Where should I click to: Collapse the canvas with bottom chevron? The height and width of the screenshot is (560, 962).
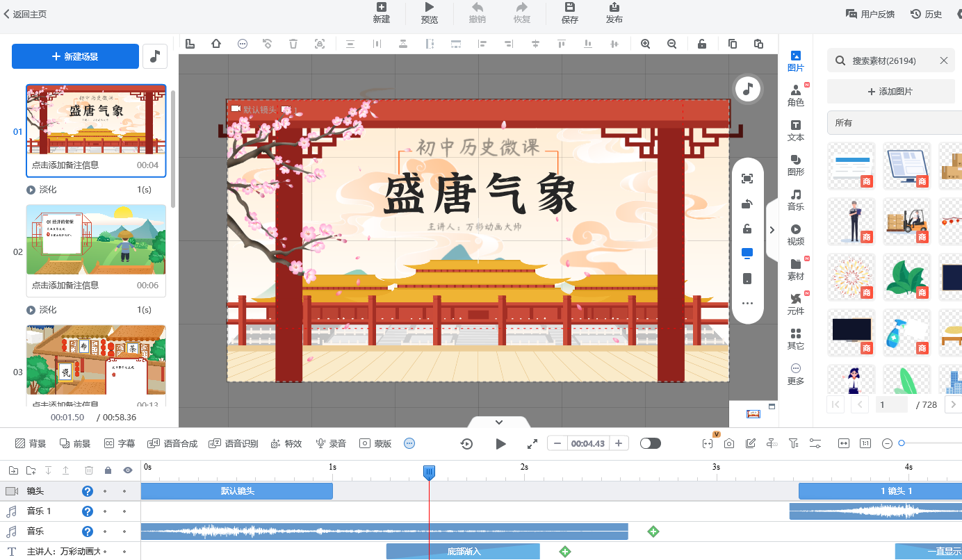[498, 422]
